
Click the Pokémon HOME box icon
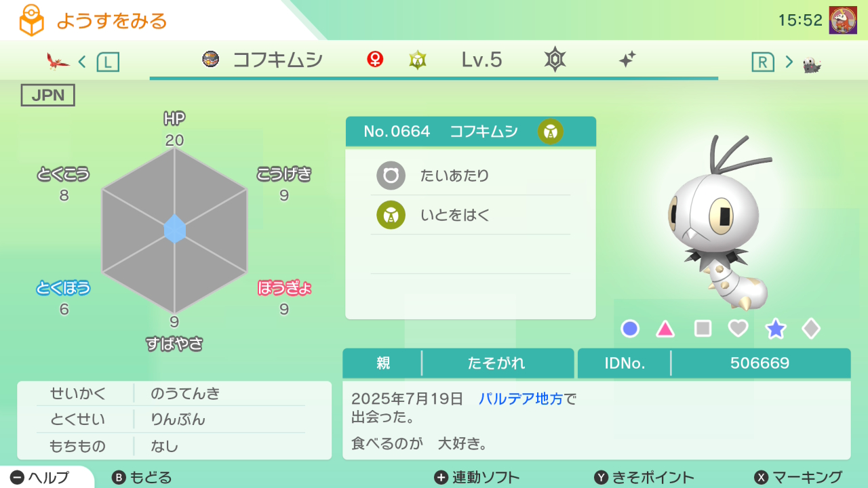(31, 20)
